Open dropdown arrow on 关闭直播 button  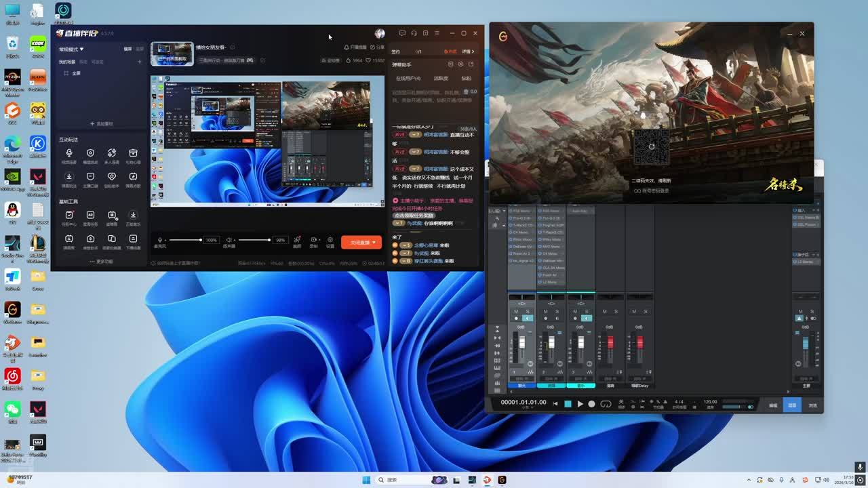click(x=374, y=243)
